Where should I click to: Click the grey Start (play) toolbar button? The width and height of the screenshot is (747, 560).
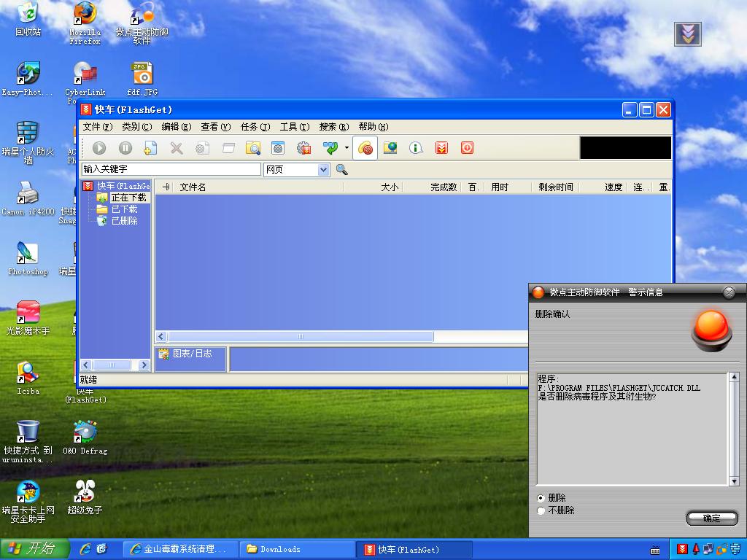click(99, 148)
